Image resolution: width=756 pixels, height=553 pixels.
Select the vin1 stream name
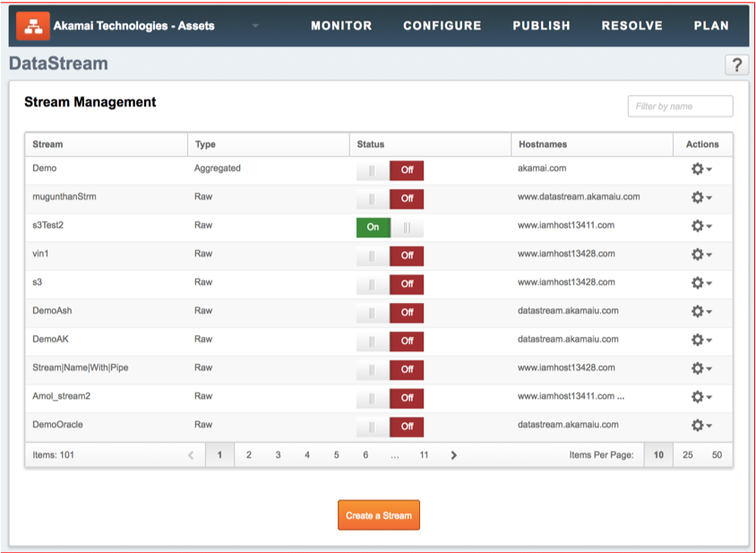(40, 254)
